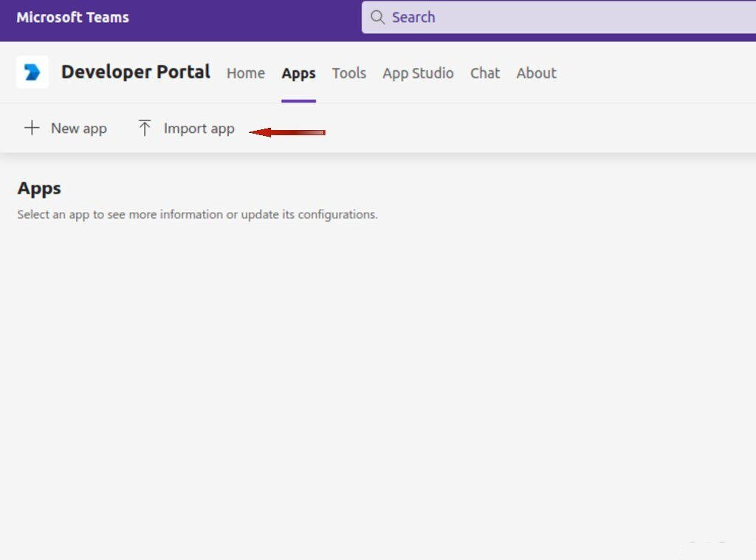Viewport: 756px width, 560px height.
Task: Click the Apps section heading
Action: coord(39,188)
